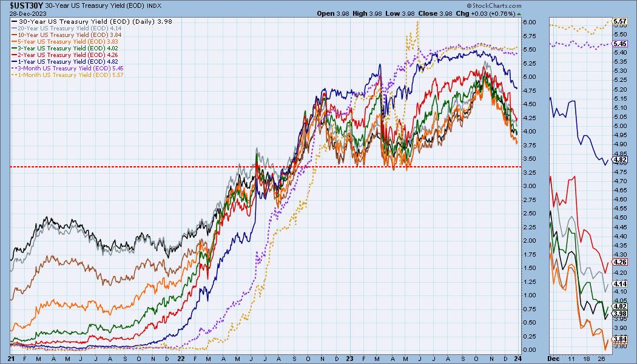Click the 18 date label under the right panel
This screenshot has width=637, height=364.
pyautogui.click(x=586, y=359)
